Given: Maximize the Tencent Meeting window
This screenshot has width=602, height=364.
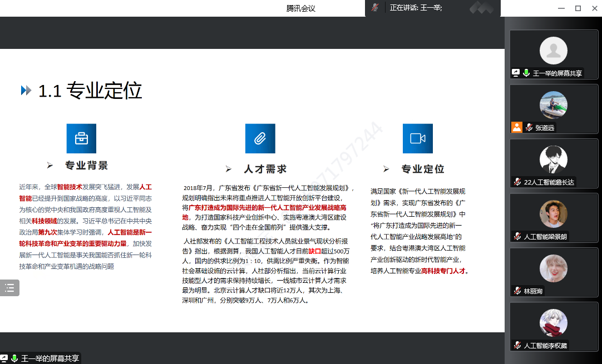Looking at the screenshot, I should pyautogui.click(x=578, y=8).
